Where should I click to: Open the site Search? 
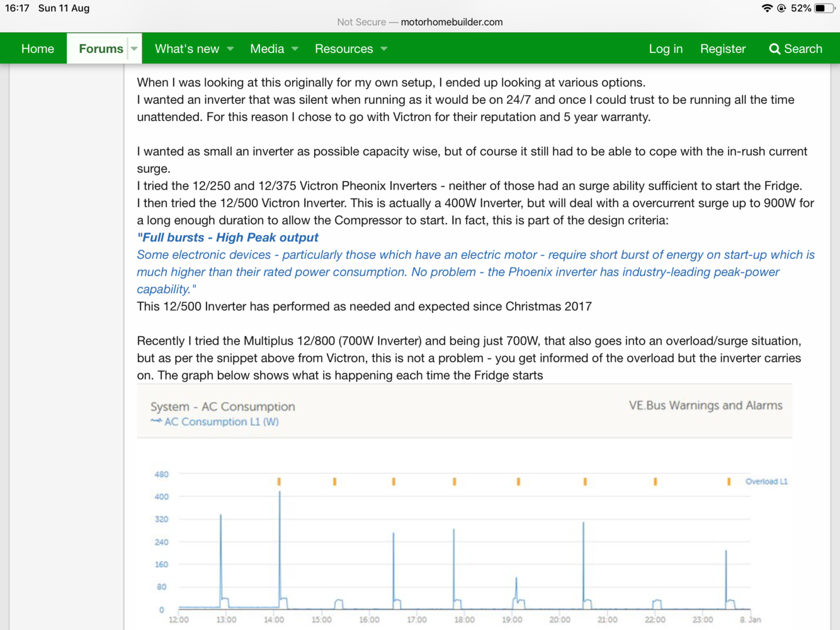[796, 49]
